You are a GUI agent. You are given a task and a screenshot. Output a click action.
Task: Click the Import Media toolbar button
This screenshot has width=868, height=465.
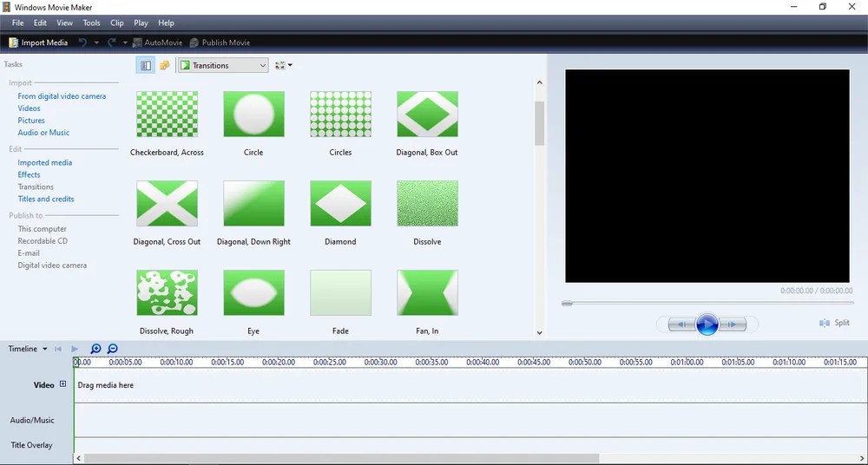point(38,43)
